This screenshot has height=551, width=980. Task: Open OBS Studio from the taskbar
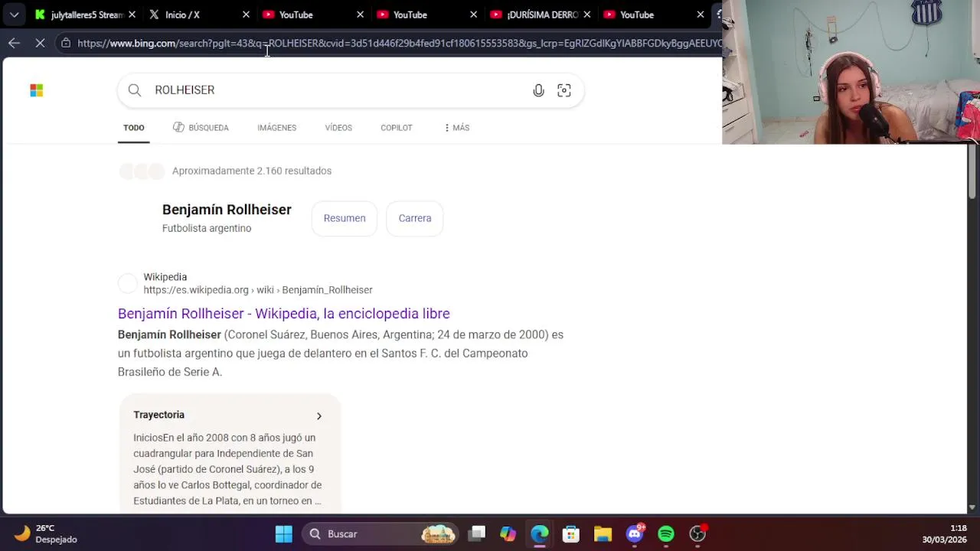click(x=697, y=533)
